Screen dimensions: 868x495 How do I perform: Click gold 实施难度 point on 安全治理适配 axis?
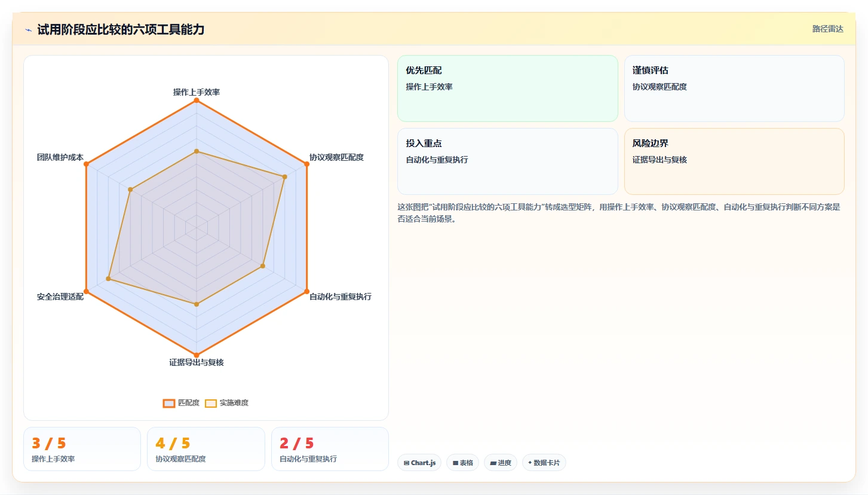click(108, 279)
